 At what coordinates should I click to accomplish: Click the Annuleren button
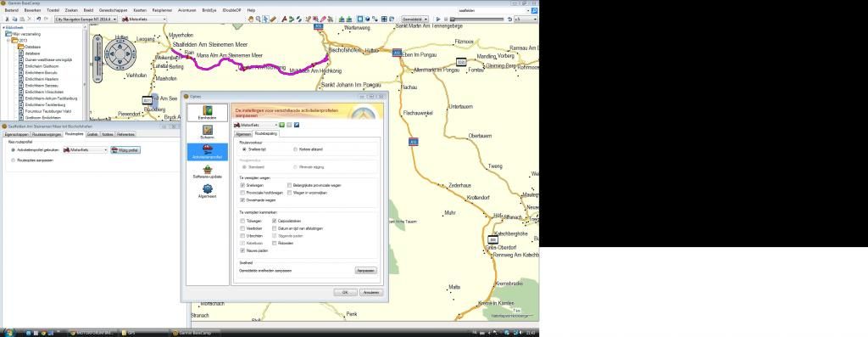[371, 292]
